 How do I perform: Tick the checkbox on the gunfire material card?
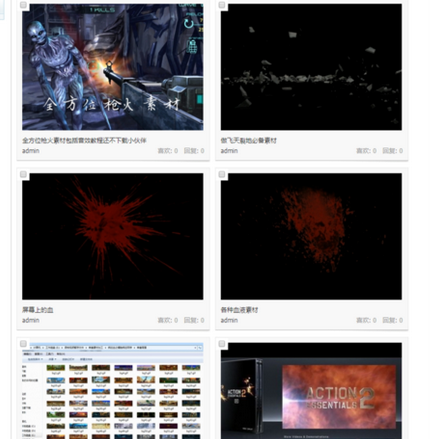point(23,5)
